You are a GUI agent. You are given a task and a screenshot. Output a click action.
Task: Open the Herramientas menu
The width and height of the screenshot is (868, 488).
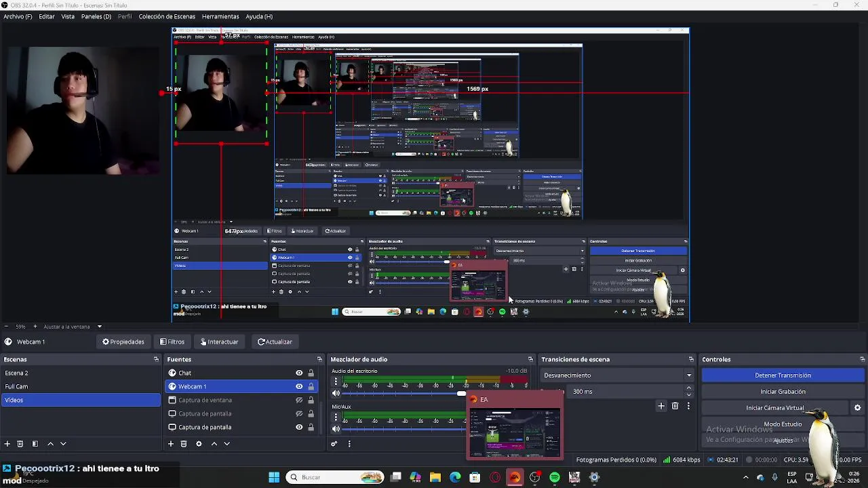coord(220,16)
